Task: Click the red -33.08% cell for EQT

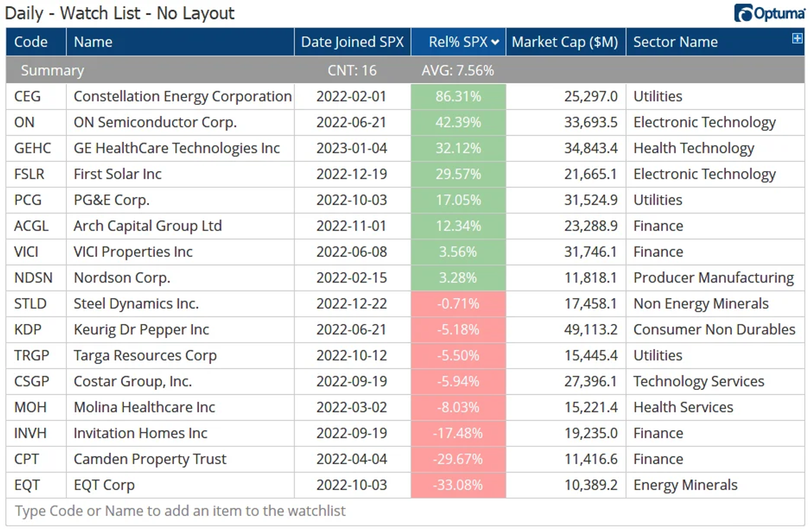Action: pyautogui.click(x=458, y=485)
